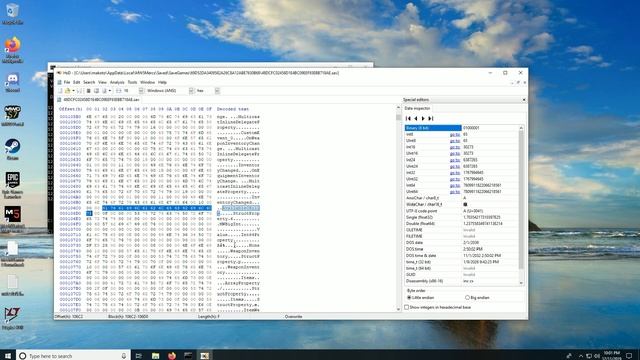Go to previous byte in Data inspector
This screenshot has height=360, width=640.
pyautogui.click(x=416, y=118)
